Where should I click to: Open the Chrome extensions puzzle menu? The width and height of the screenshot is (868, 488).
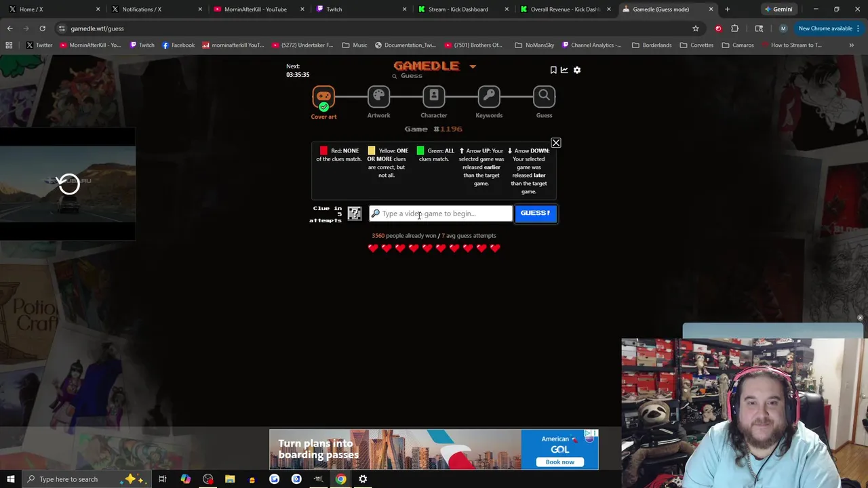735,28
